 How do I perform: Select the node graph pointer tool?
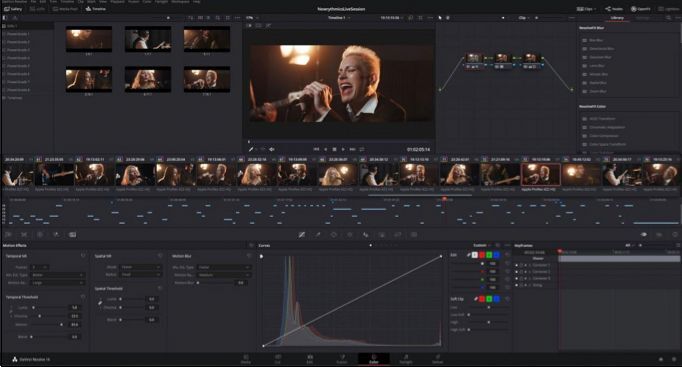[x=440, y=18]
